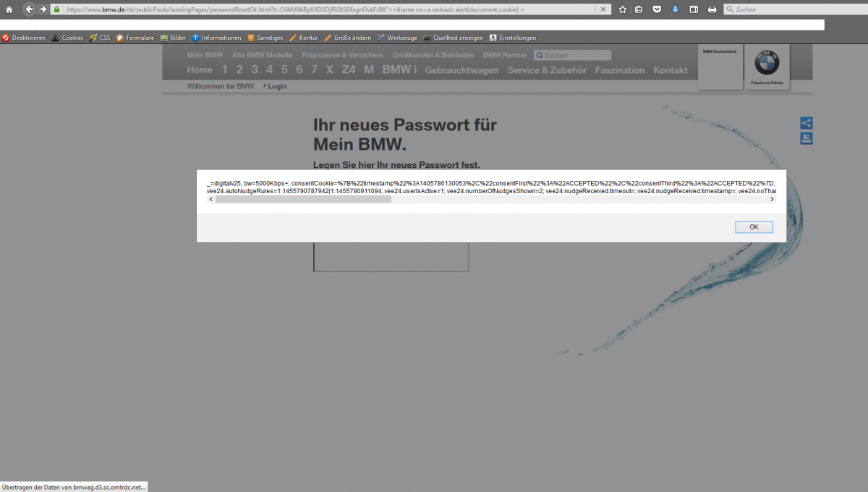Click the browser Home icon
Screen dimensions: 868x492
click(9, 9)
